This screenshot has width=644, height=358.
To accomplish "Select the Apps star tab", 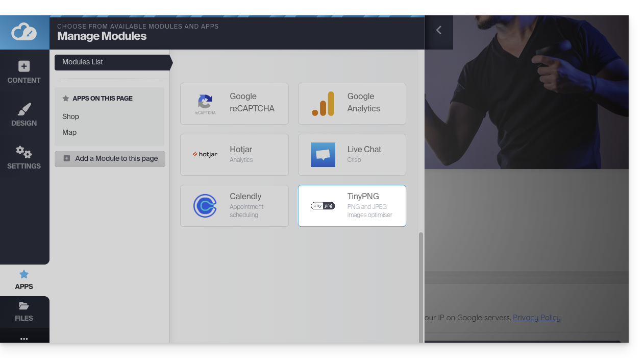I will click(24, 280).
